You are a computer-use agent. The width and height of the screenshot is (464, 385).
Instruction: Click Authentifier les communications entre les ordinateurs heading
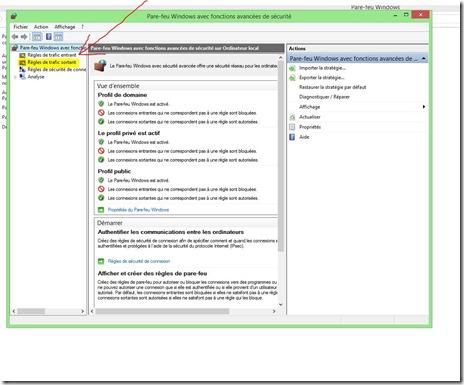point(171,232)
